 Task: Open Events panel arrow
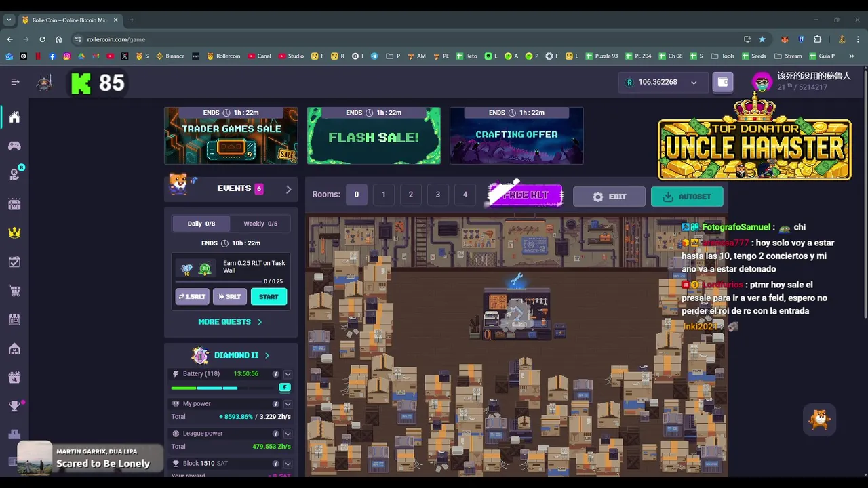coord(288,189)
